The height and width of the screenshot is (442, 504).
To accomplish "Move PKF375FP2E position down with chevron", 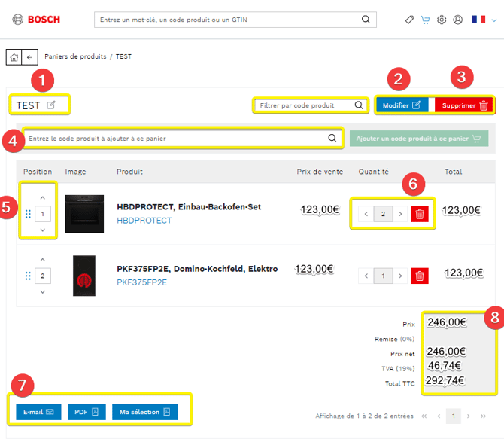I will tap(42, 291).
